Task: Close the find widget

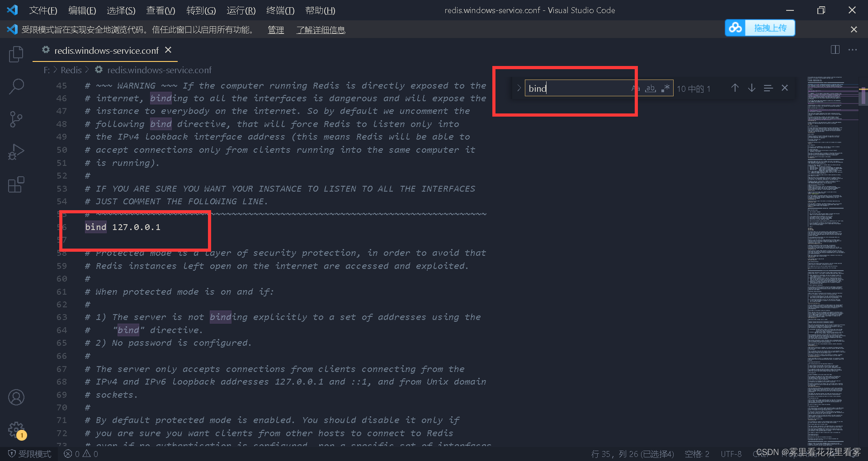Action: pos(785,88)
